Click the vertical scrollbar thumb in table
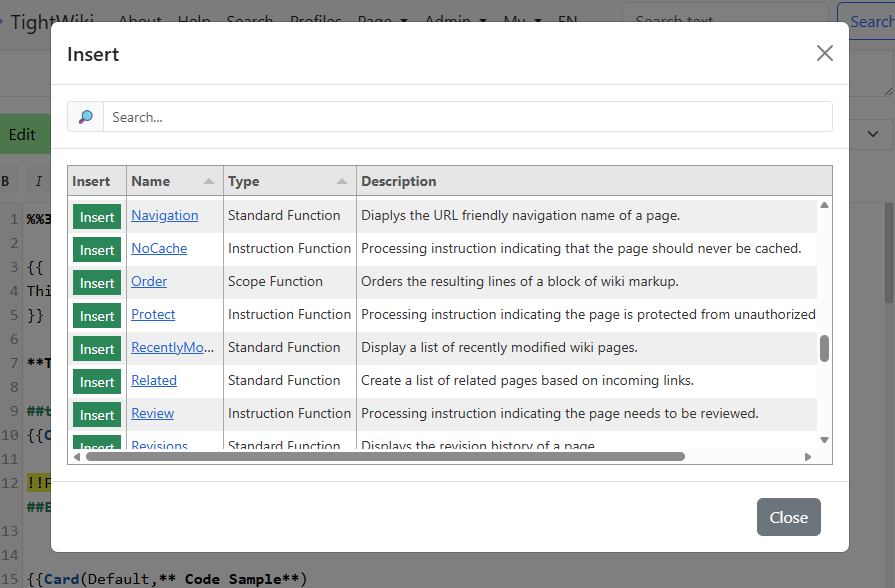The height and width of the screenshot is (588, 895). [824, 348]
